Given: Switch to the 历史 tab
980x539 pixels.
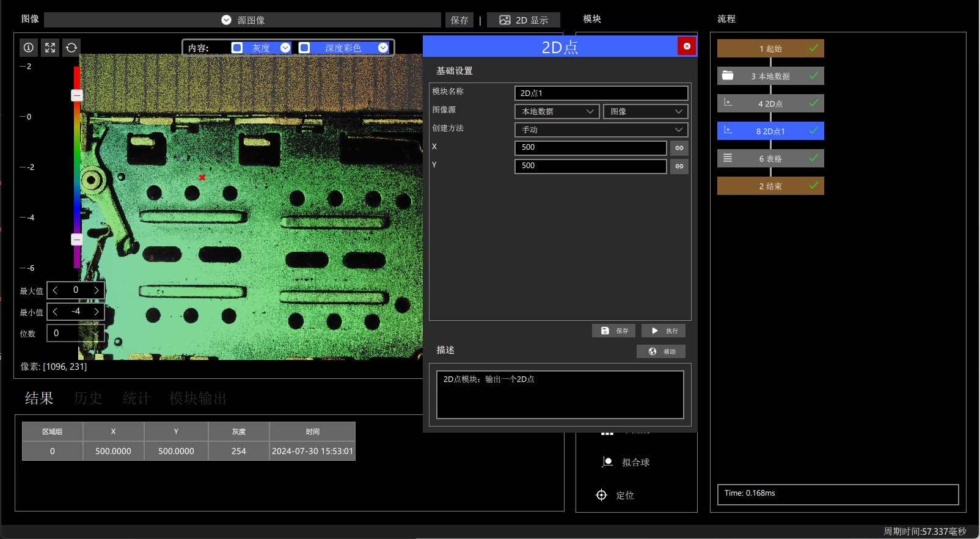Looking at the screenshot, I should pyautogui.click(x=88, y=398).
